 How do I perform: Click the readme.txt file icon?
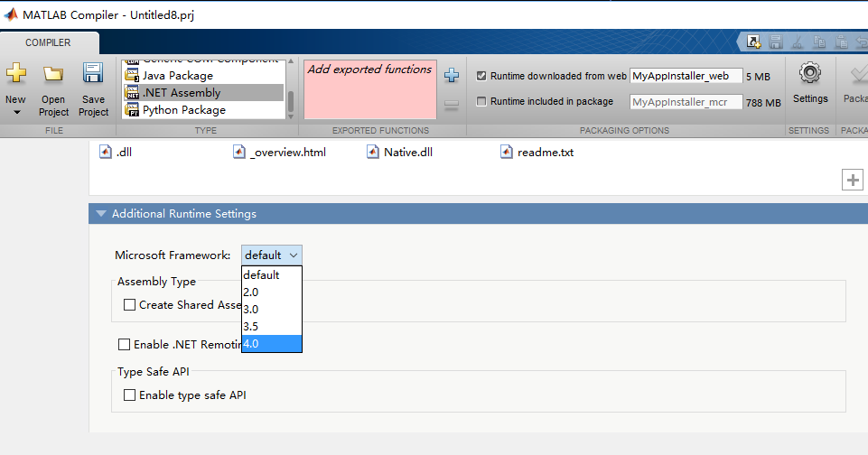[x=508, y=153]
